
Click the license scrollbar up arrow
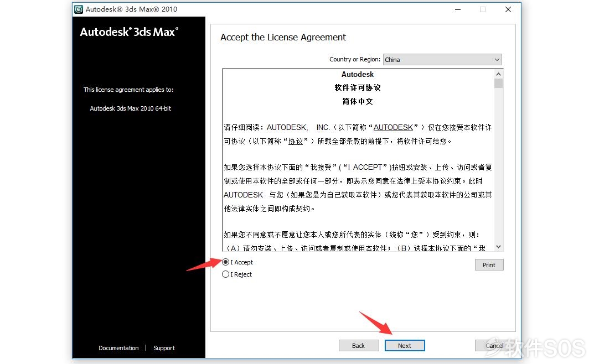pos(499,74)
